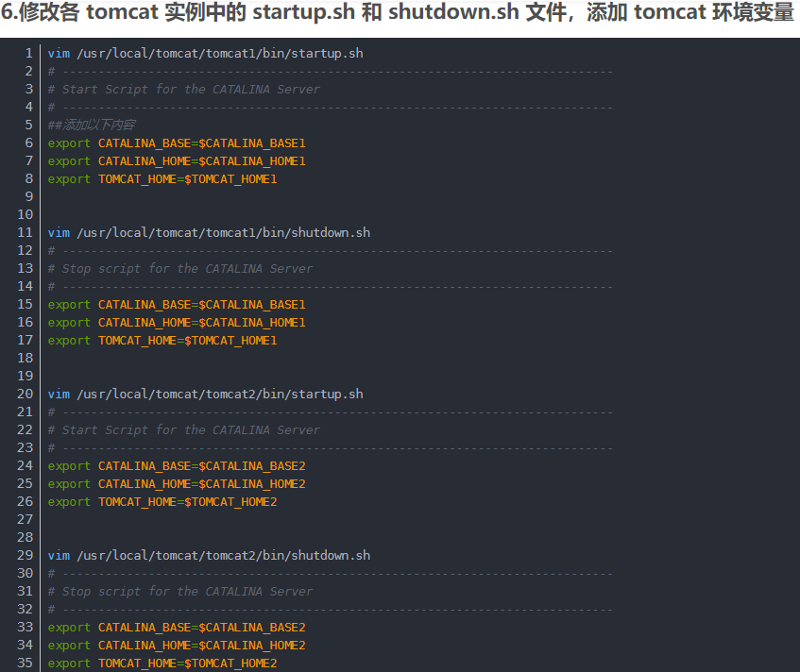This screenshot has height=672, width=800.
Task: Select export CATALINA_HOME=$CATALINA_HOME1 on line 16
Action: coord(177,323)
